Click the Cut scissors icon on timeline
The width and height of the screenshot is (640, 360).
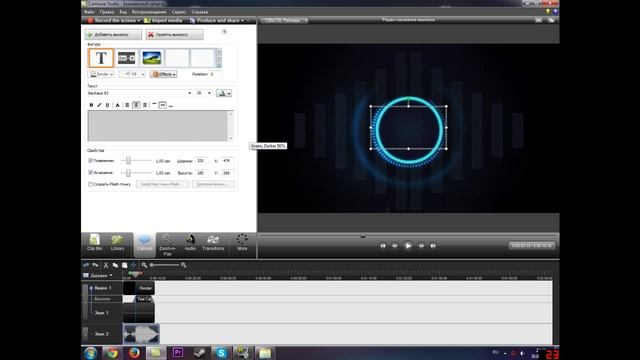click(106, 265)
